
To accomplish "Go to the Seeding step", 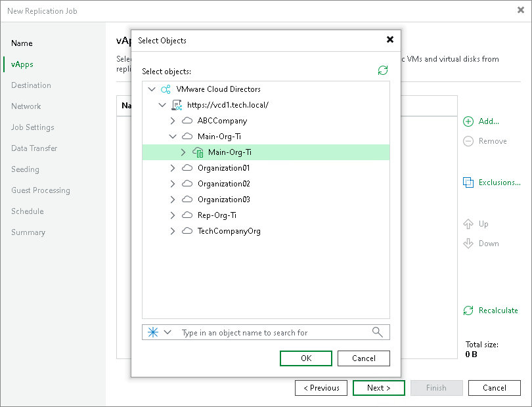I will click(25, 169).
